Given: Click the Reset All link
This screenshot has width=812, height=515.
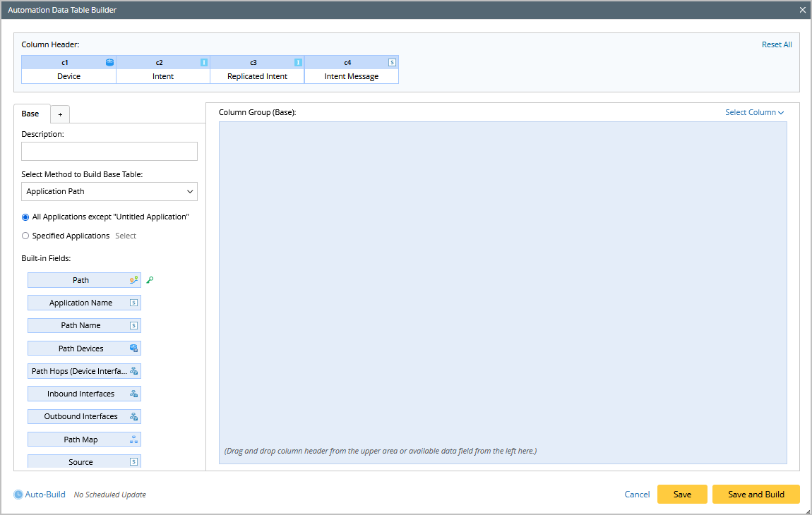Looking at the screenshot, I should pyautogui.click(x=776, y=44).
